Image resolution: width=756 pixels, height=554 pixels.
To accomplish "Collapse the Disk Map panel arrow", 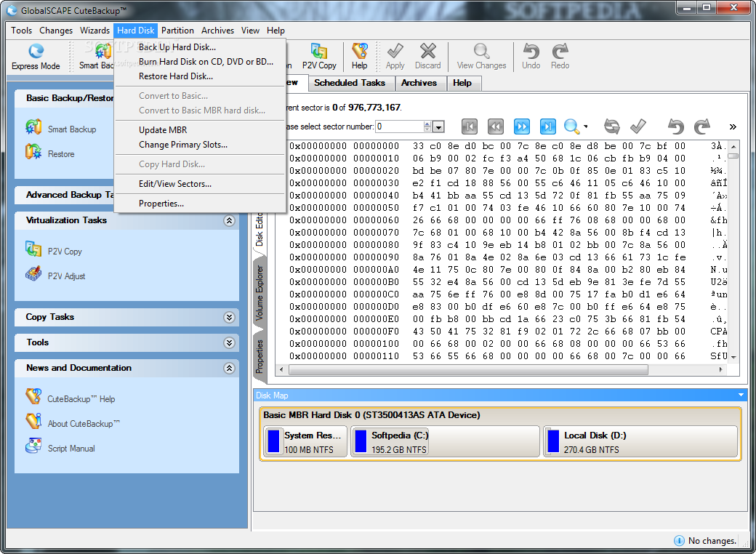I will tap(741, 395).
